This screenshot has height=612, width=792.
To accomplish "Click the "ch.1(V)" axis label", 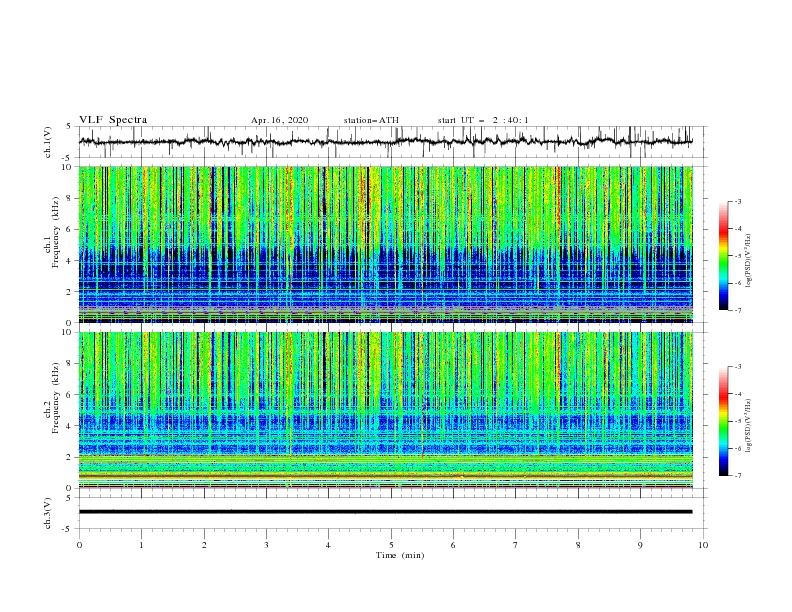I will [48, 142].
